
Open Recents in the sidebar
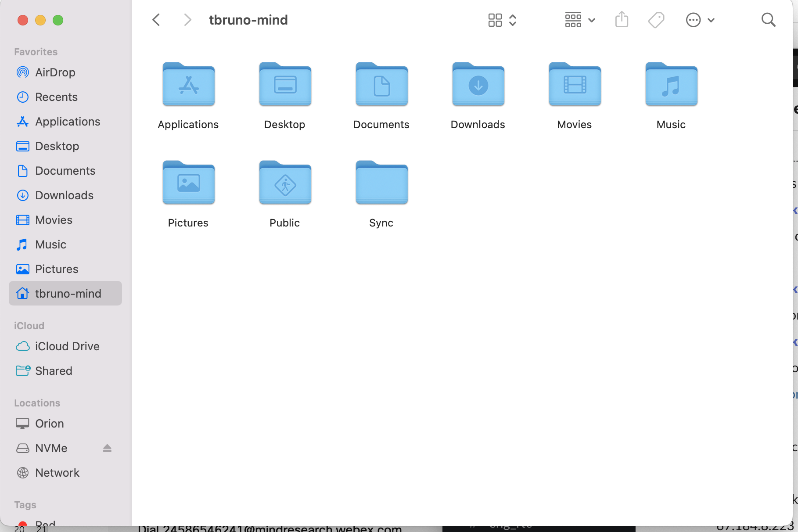(65, 97)
